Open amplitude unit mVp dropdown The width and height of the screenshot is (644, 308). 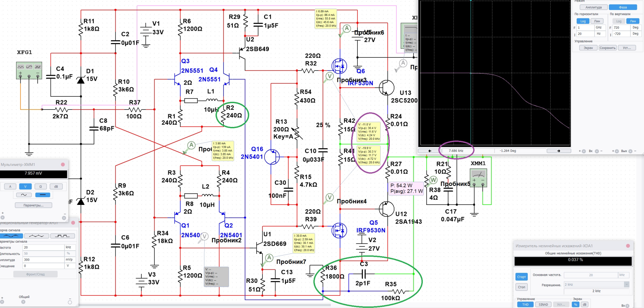point(70,260)
